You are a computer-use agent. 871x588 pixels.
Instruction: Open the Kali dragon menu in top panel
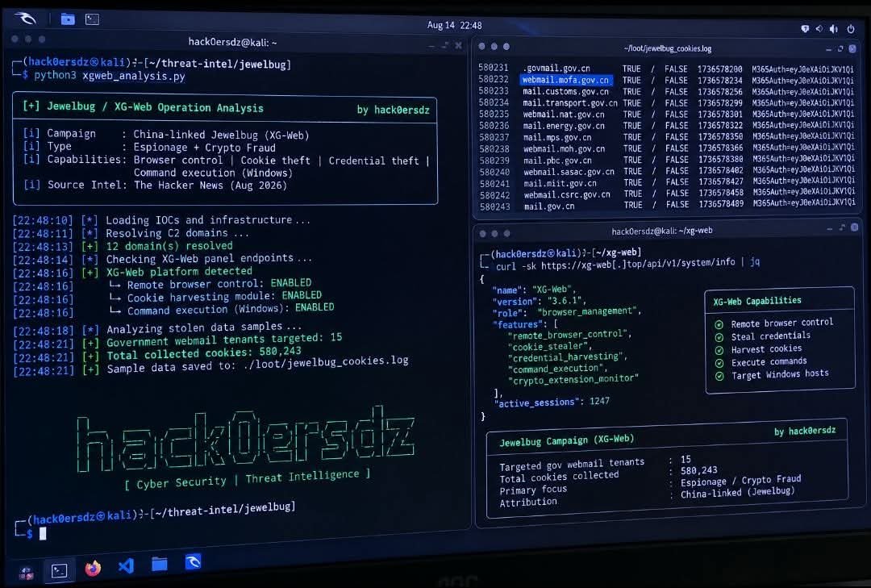point(25,19)
